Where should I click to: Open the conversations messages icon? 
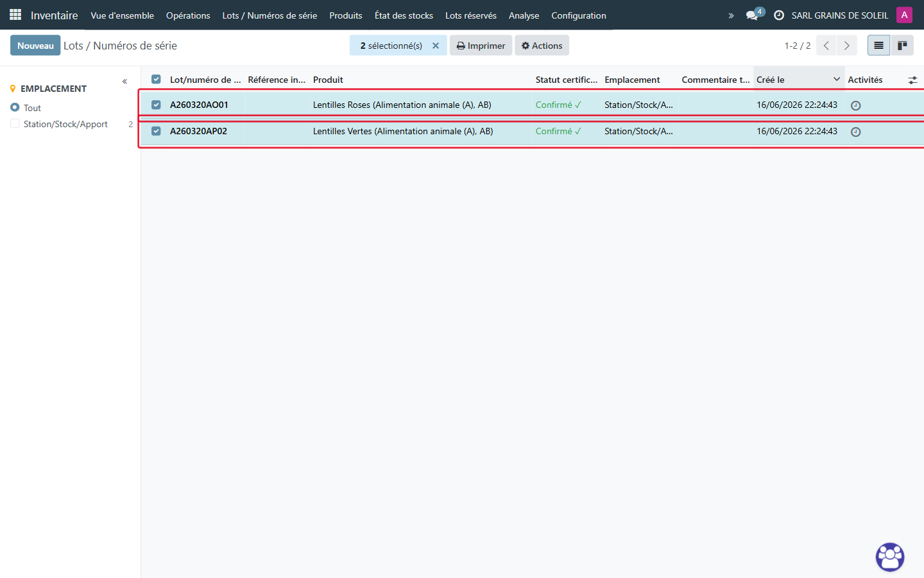(x=752, y=15)
